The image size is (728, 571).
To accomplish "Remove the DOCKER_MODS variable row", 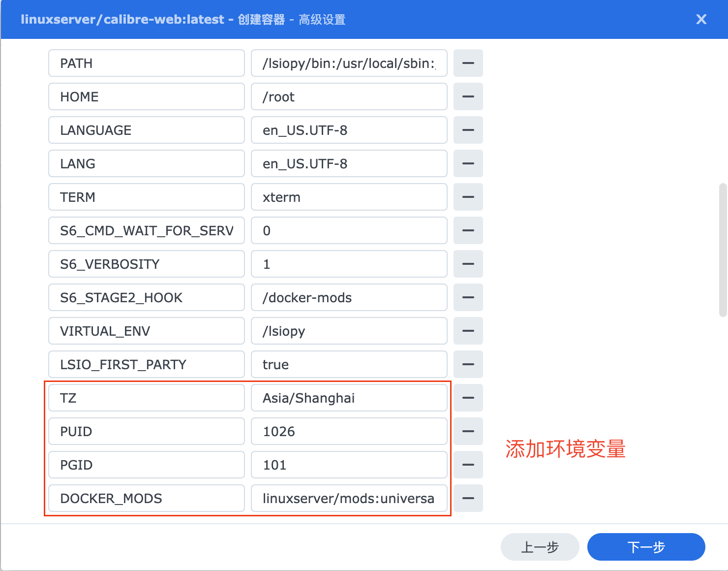I will coord(468,498).
